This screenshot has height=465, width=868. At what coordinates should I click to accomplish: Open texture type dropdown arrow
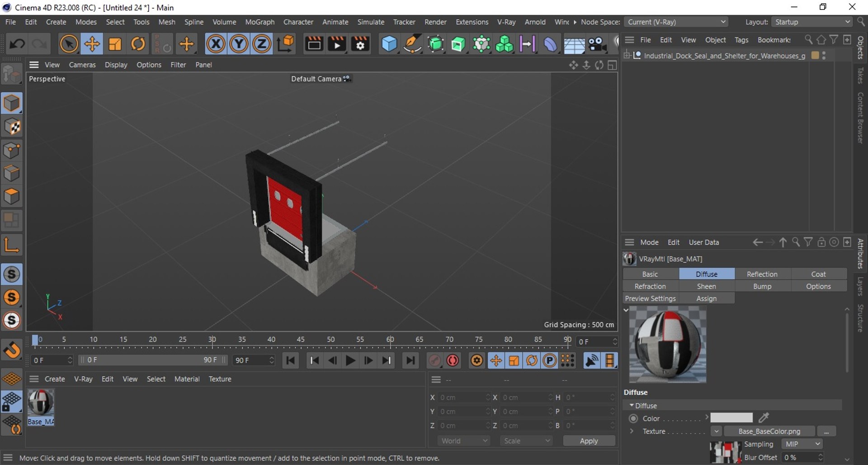[716, 431]
